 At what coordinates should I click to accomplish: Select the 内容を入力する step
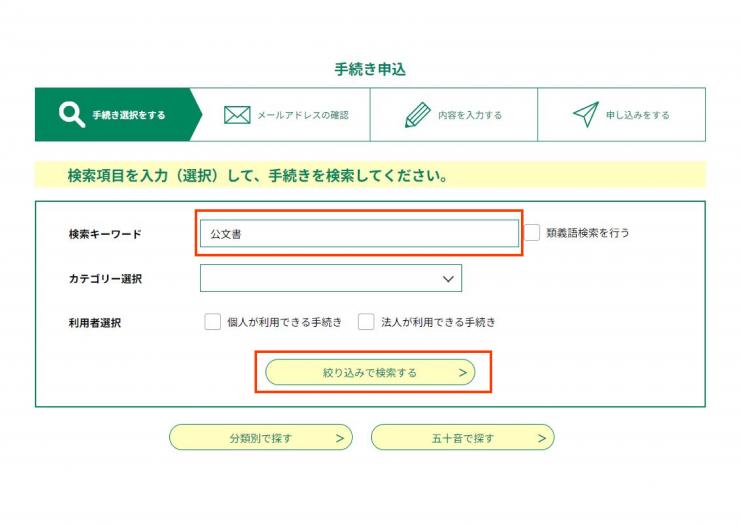click(x=454, y=115)
